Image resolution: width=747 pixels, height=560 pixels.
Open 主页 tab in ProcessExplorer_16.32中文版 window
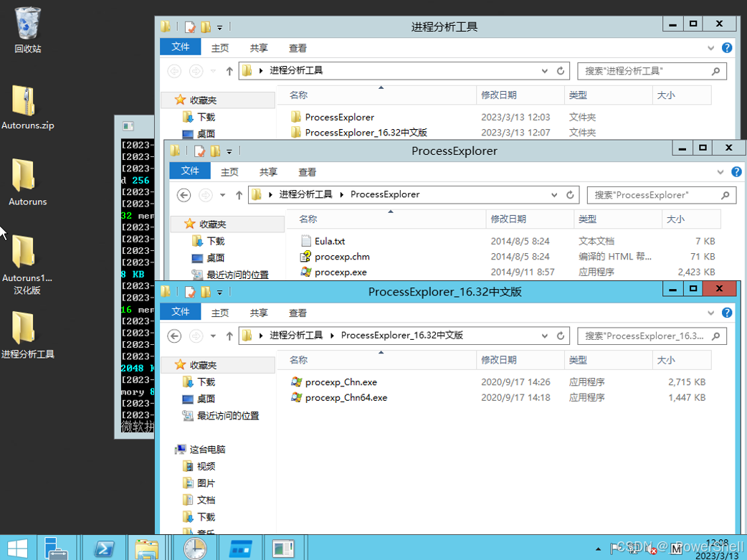(219, 313)
